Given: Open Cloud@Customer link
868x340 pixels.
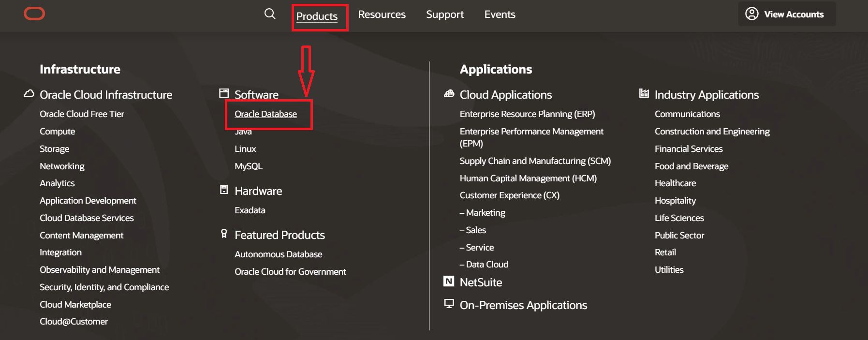Looking at the screenshot, I should (74, 322).
